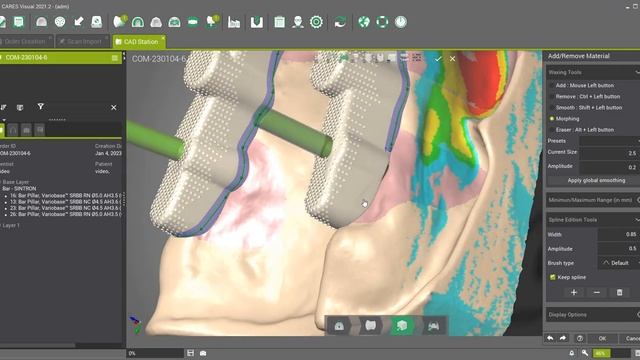Select the third tab icon in the order panel

(x=27, y=130)
